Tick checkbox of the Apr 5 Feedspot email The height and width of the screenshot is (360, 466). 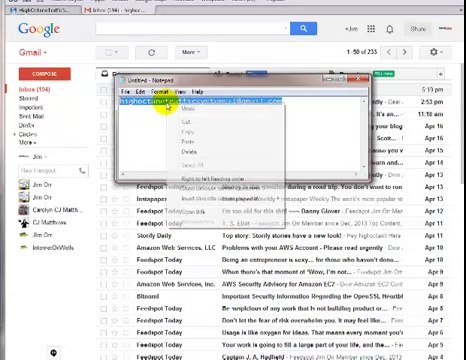(x=104, y=345)
